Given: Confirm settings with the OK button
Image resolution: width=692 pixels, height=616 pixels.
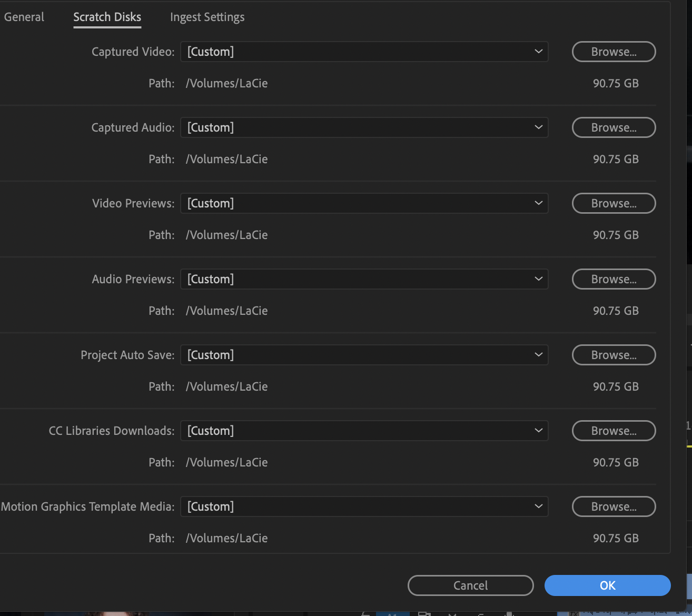Looking at the screenshot, I should coord(607,585).
